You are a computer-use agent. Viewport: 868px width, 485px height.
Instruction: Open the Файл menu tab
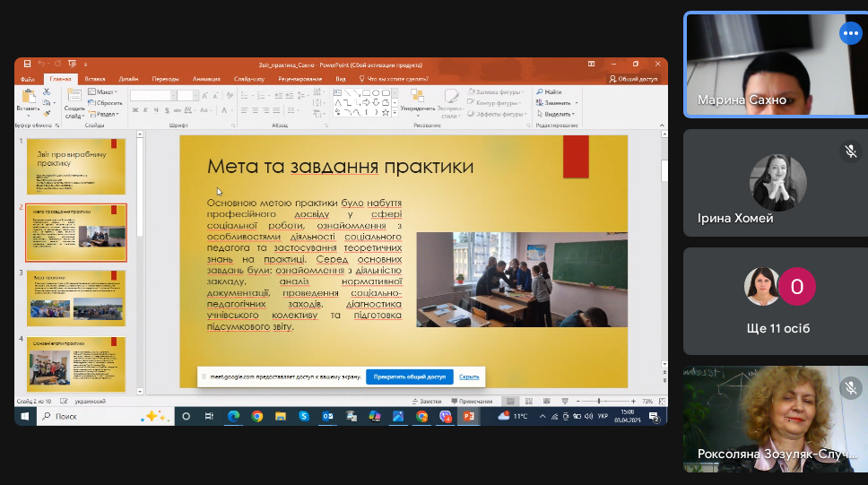pos(27,79)
